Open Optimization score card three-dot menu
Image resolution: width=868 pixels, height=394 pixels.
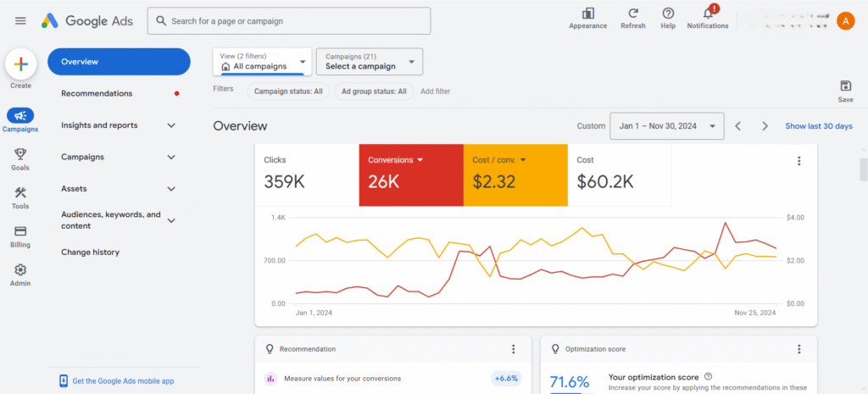coord(798,349)
